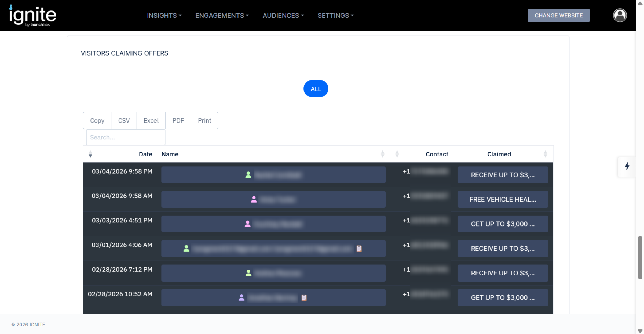Click the Excel export button
644x334 pixels.
pos(151,120)
